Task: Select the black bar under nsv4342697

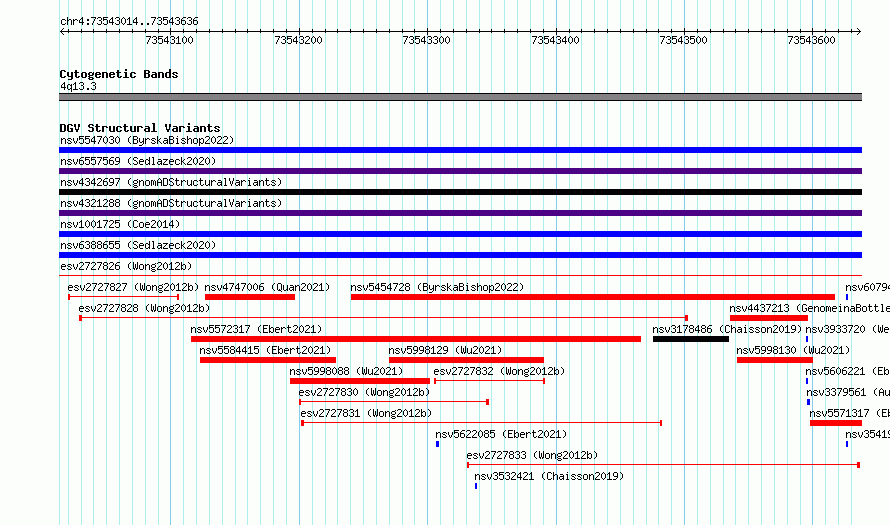Action: pos(460,192)
